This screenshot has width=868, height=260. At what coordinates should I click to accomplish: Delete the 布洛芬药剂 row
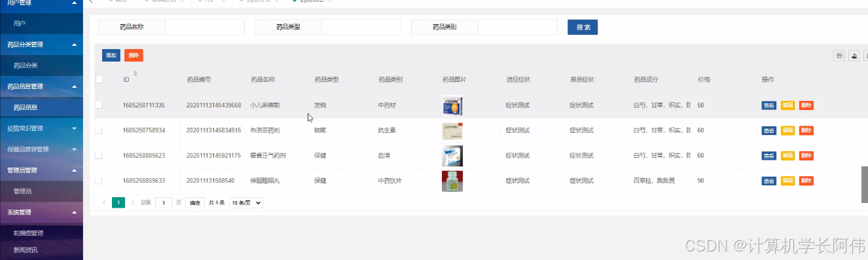[x=806, y=130]
